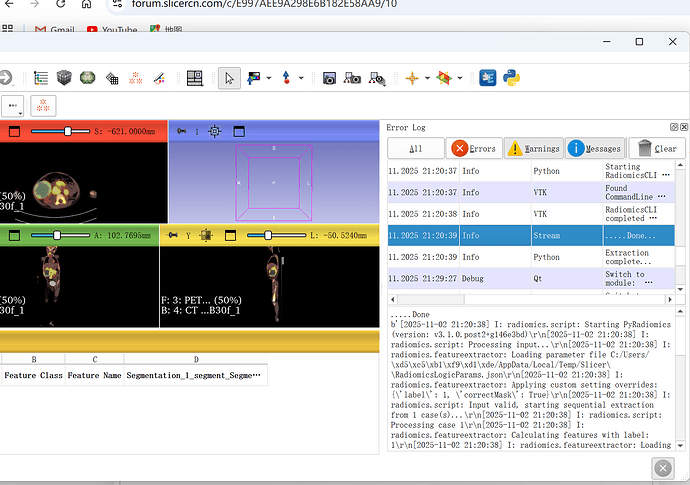Toggle Errors filter in Error Log
The width and height of the screenshot is (690, 485).
coord(474,148)
